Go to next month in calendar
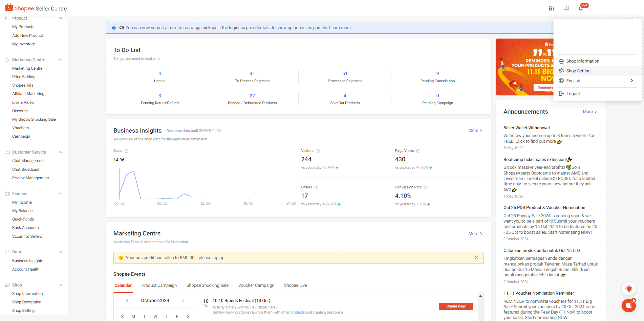Image resolution: width=644 pixels, height=321 pixels. click(x=183, y=300)
